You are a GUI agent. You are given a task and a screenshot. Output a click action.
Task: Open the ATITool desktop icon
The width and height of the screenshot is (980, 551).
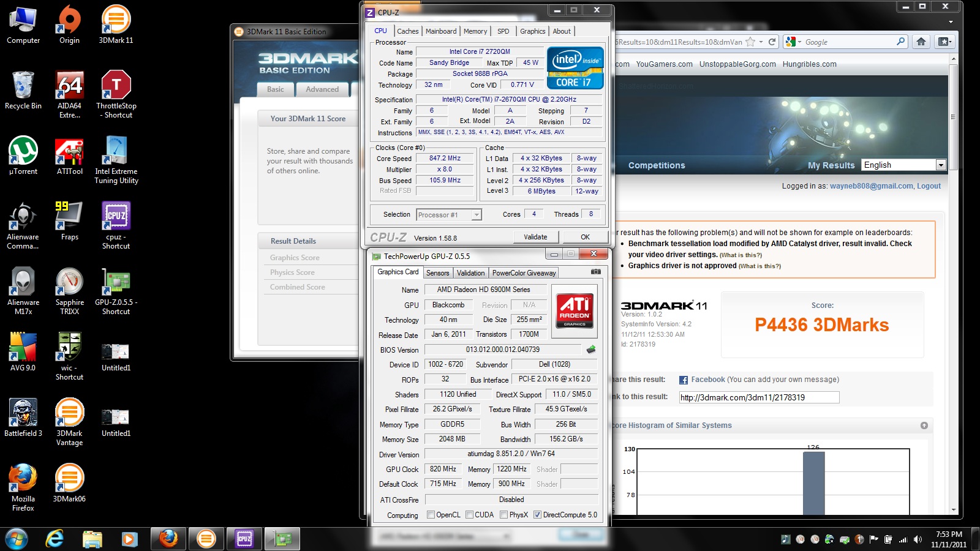pyautogui.click(x=69, y=156)
